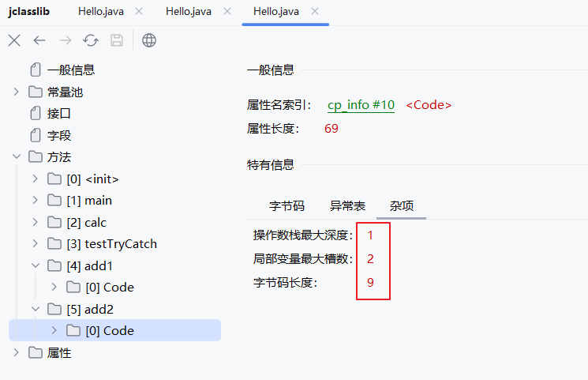The height and width of the screenshot is (380, 588).
Task: Select the 属性 folder
Action: (59, 353)
